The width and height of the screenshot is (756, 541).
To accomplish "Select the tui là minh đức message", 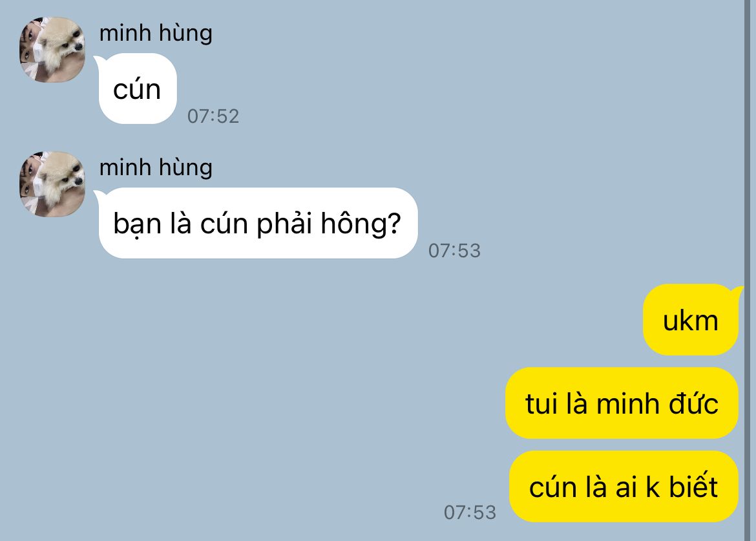I will tap(622, 403).
